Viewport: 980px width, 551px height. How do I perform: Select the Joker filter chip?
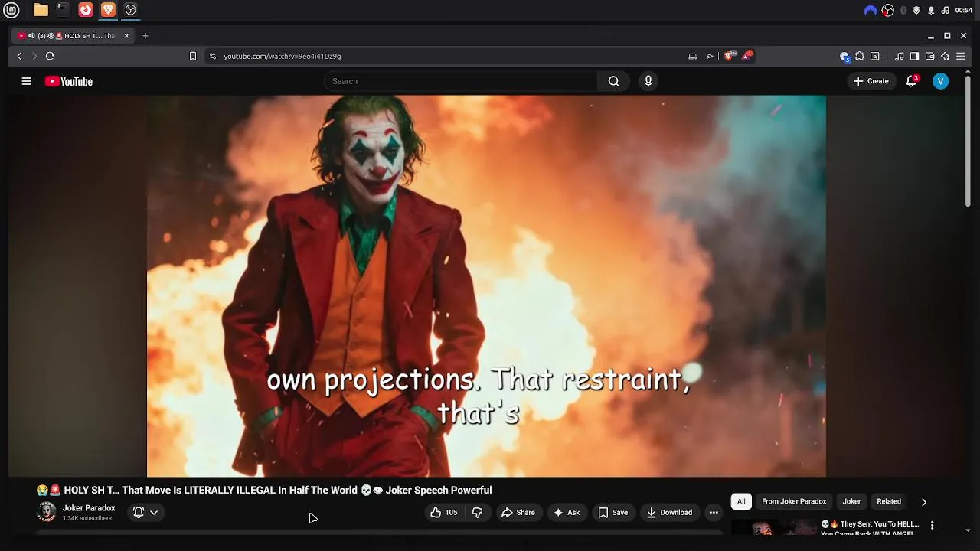pyautogui.click(x=851, y=501)
